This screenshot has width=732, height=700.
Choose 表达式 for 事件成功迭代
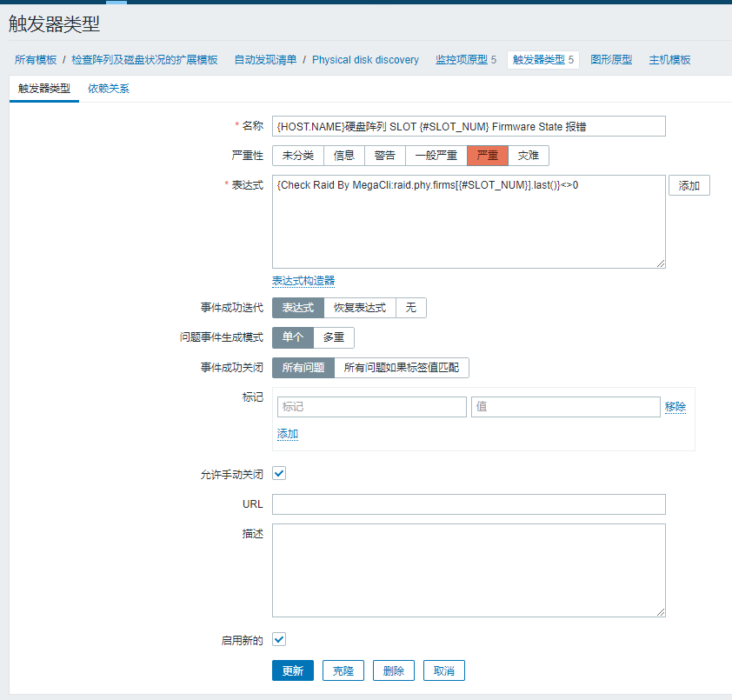[298, 308]
